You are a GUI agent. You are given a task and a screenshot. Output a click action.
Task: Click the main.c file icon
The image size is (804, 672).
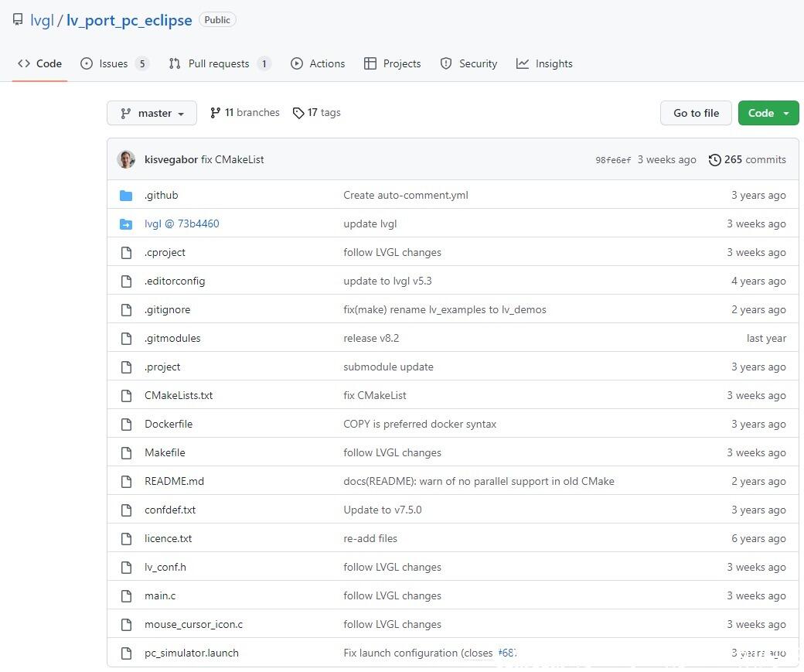coord(126,596)
